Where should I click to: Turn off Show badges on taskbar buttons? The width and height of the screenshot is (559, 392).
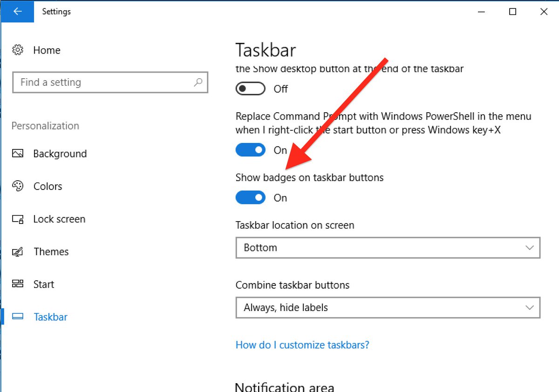250,197
